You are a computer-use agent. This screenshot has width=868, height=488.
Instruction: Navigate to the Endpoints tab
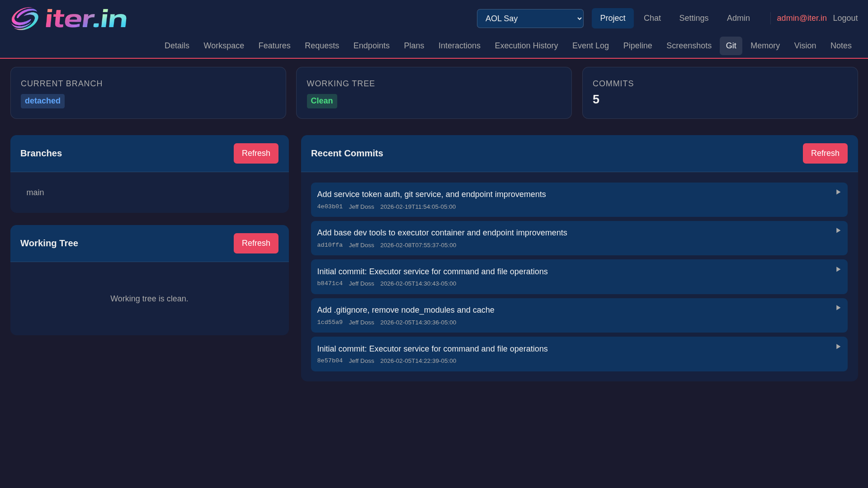371,46
